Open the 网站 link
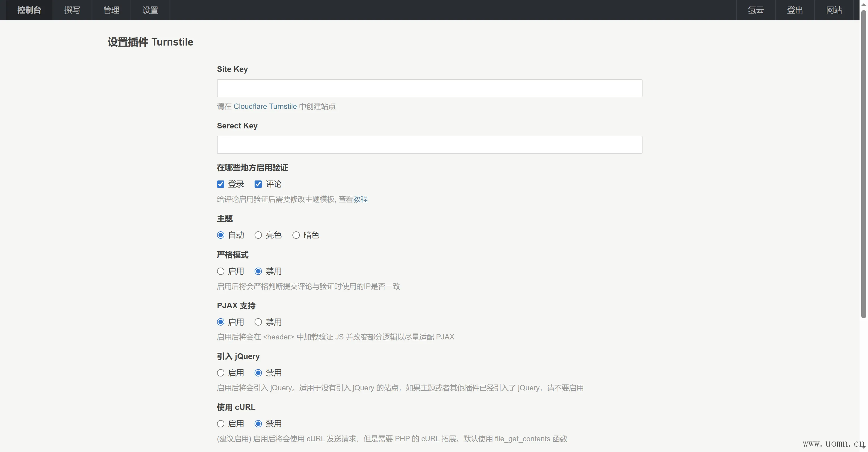This screenshot has height=452, width=868. click(834, 10)
